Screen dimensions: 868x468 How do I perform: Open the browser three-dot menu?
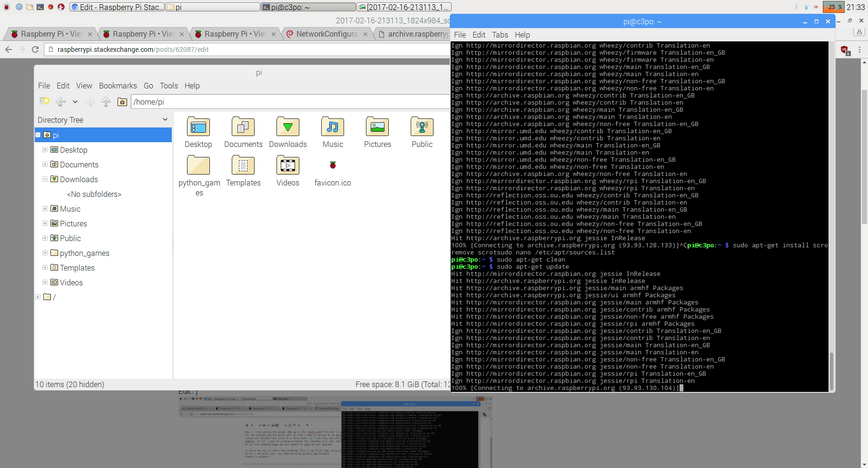tap(859, 49)
